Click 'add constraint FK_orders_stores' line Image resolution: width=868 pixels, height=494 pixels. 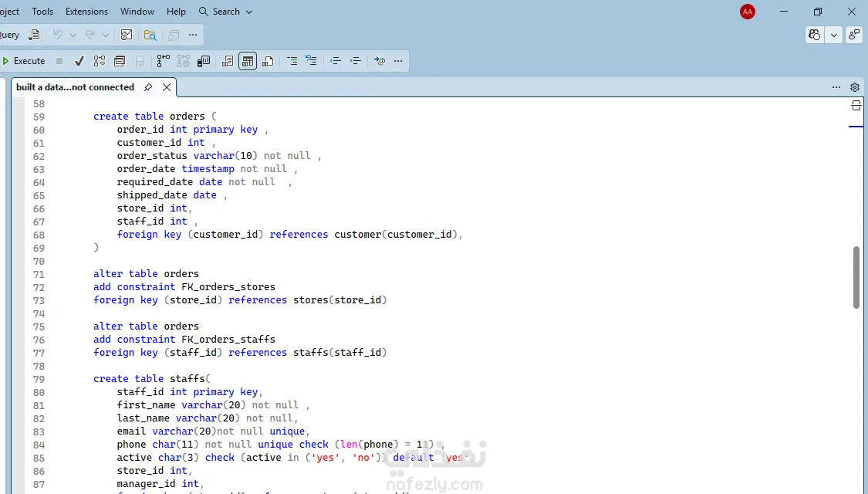(184, 287)
